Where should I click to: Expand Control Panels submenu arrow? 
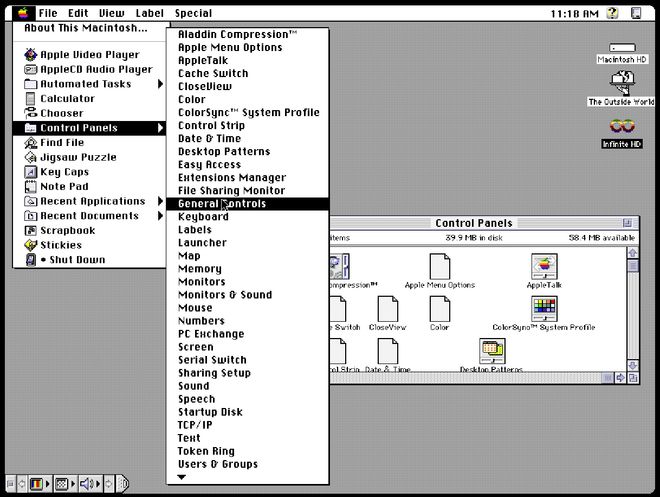pos(160,128)
